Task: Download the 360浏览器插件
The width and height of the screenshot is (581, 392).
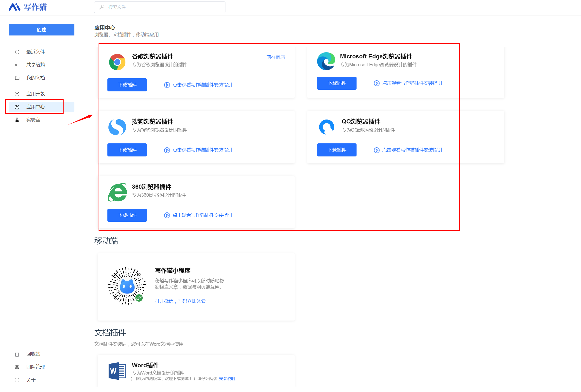Action: [x=127, y=215]
